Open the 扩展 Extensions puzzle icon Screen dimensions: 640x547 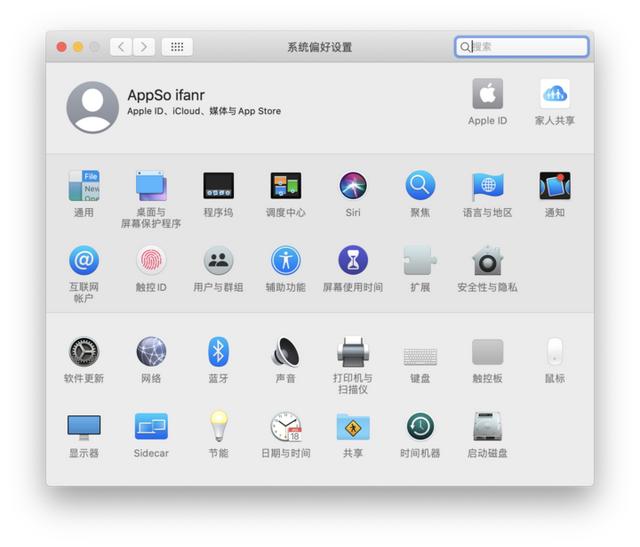click(x=420, y=260)
